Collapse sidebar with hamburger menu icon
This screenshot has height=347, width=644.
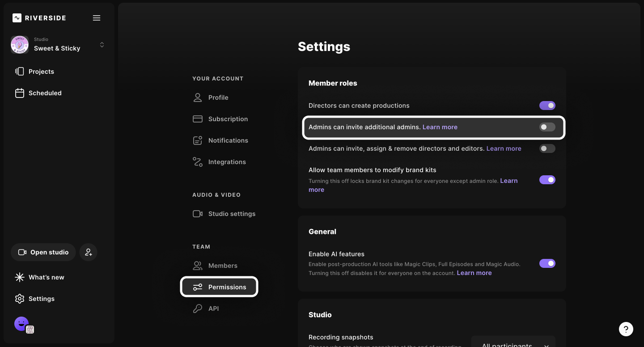pyautogui.click(x=97, y=18)
